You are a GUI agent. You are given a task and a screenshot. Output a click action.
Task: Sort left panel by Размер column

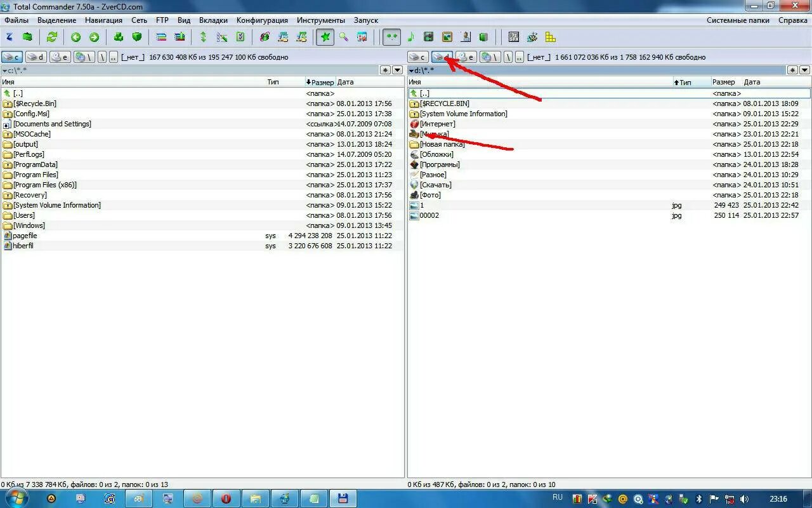tap(320, 82)
